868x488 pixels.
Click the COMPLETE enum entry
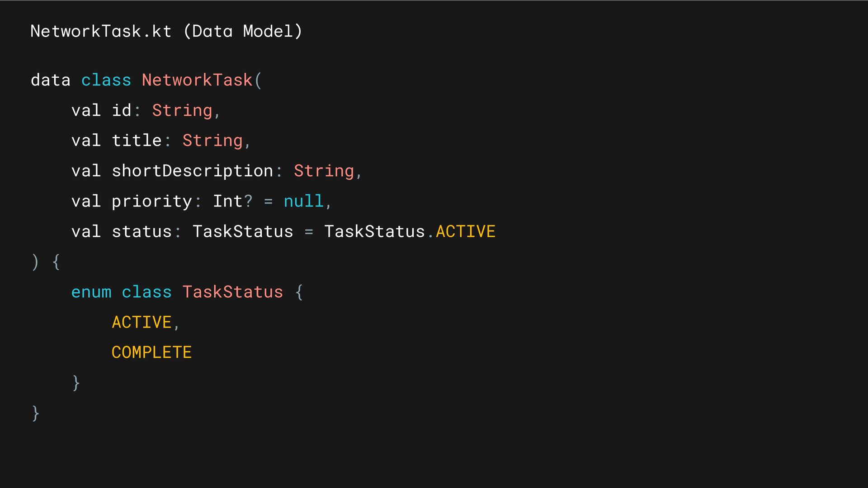pos(152,352)
